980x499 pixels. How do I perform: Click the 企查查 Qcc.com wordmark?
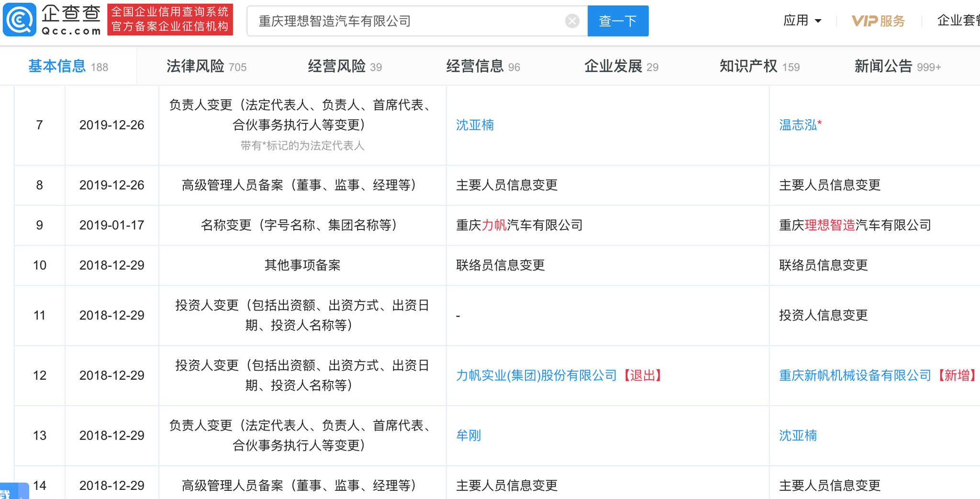click(x=71, y=19)
